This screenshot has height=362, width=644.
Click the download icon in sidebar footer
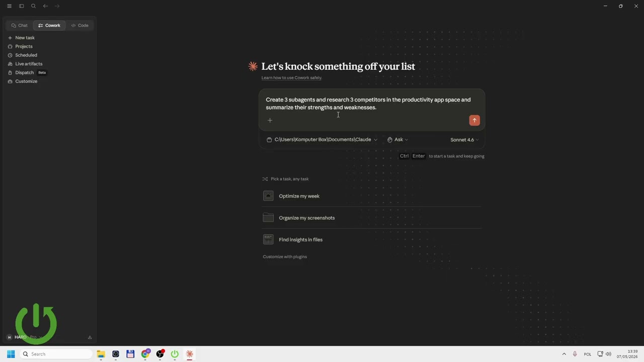90,337
